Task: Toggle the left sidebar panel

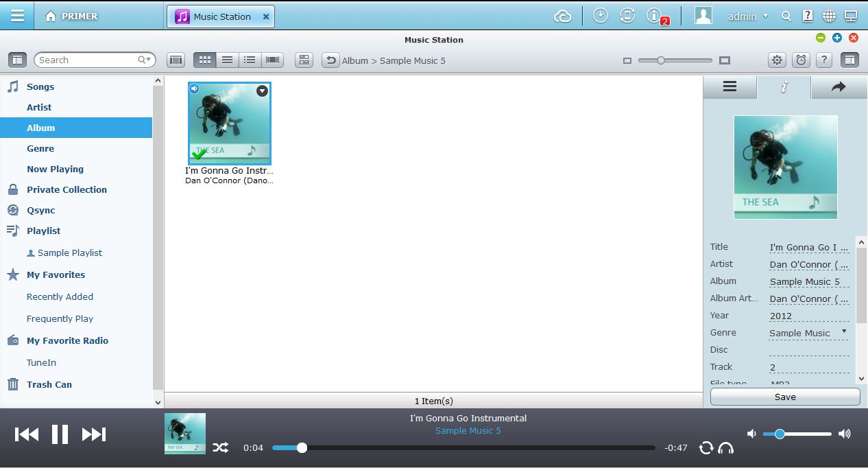Action: tap(17, 60)
